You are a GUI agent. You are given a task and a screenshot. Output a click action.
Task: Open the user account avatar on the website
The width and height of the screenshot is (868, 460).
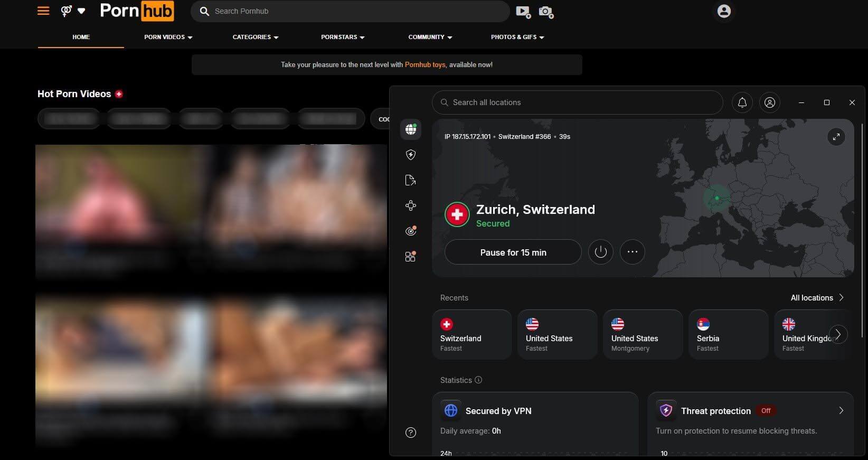724,11
